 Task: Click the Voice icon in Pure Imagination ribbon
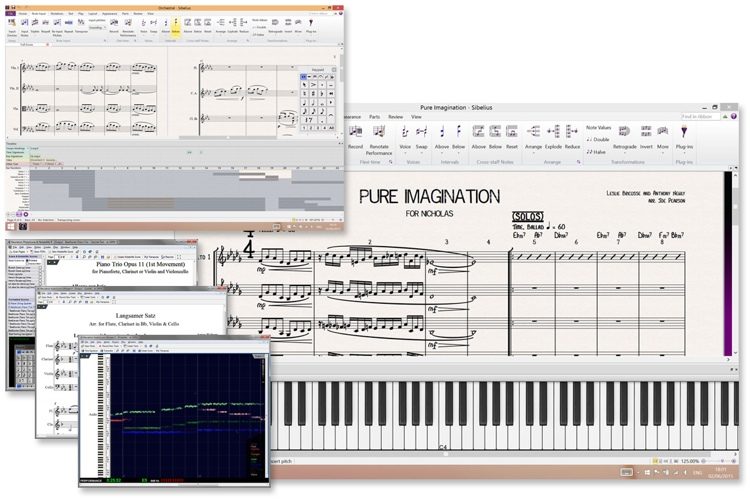pyautogui.click(x=405, y=131)
